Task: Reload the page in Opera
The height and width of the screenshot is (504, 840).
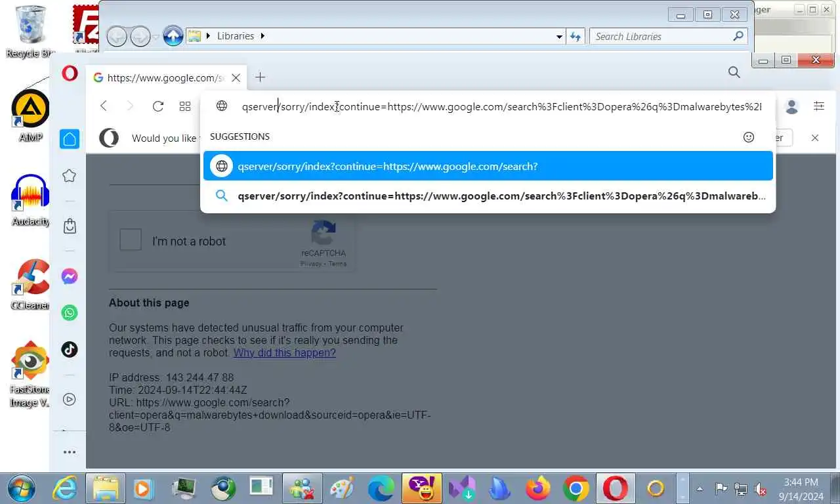Action: coord(157,106)
